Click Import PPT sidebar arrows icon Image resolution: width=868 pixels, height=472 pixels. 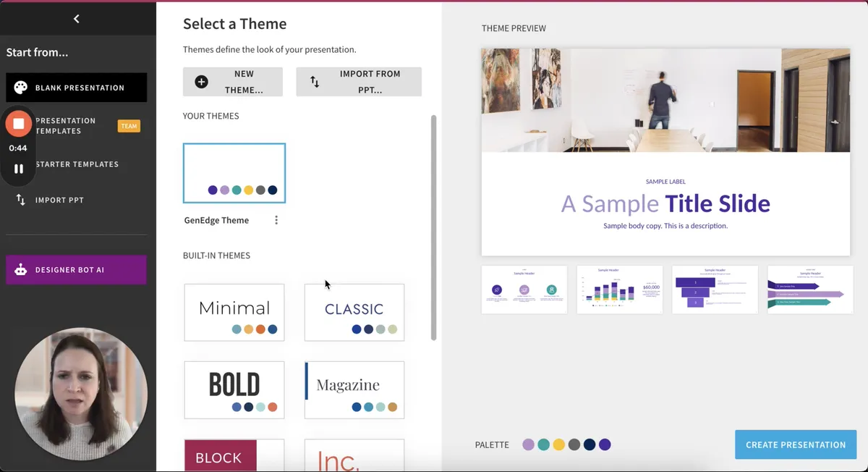pyautogui.click(x=20, y=200)
